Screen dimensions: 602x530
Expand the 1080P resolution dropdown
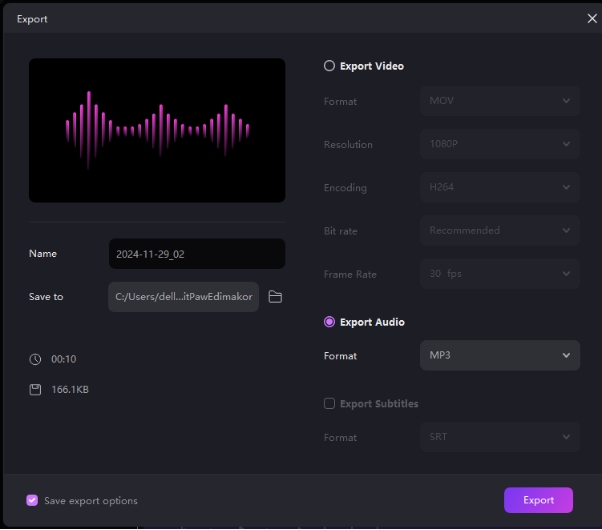499,144
